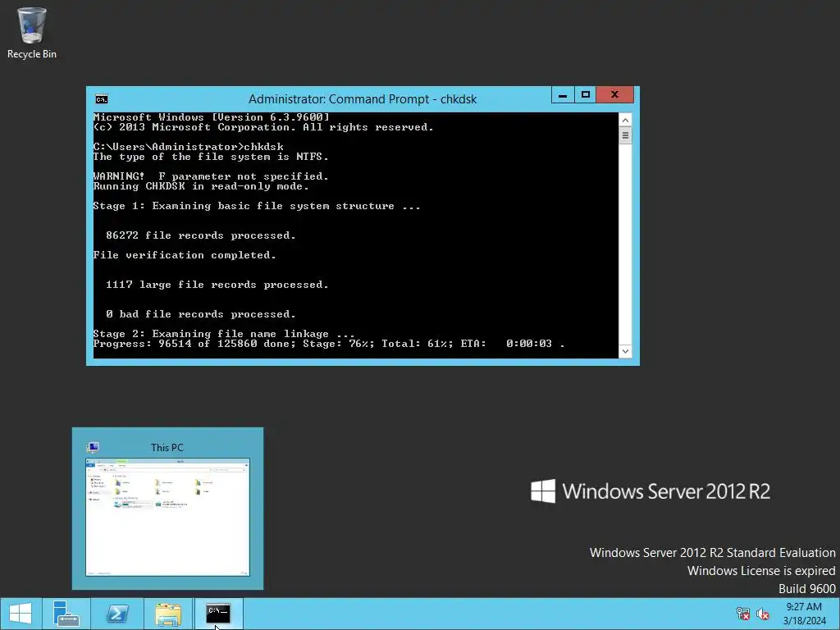This screenshot has height=630, width=840.
Task: Click the 'Running CHKDSK in read-only mode.' line
Action: [x=201, y=186]
